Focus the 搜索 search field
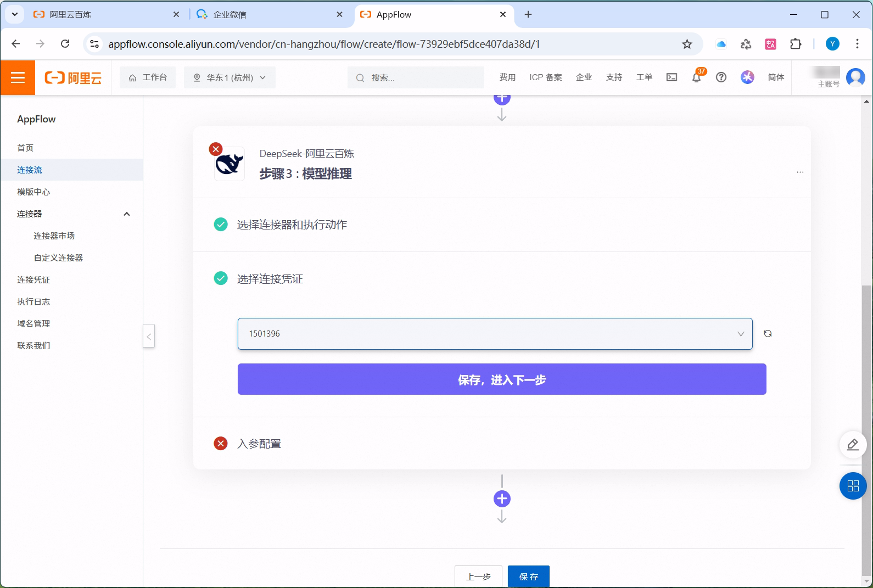This screenshot has width=873, height=588. point(416,77)
